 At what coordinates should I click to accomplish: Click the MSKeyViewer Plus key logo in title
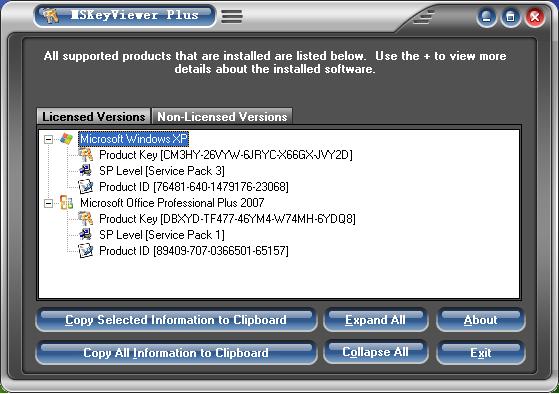(51, 15)
